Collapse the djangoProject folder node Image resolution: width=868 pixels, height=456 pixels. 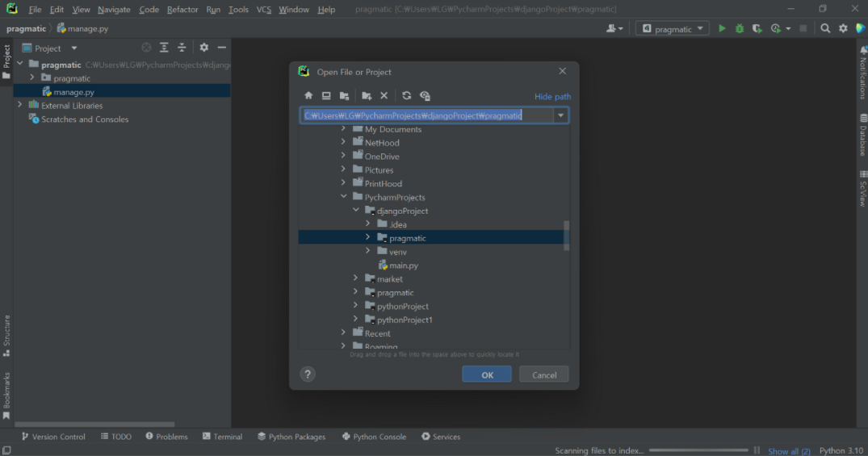pyautogui.click(x=356, y=211)
